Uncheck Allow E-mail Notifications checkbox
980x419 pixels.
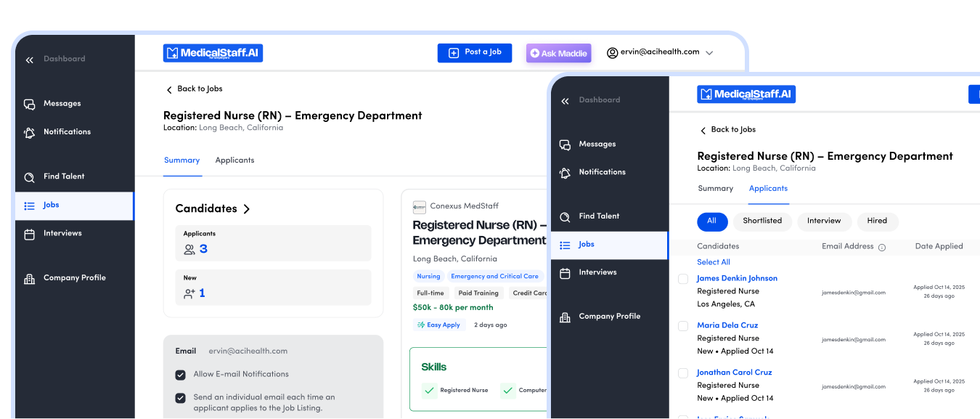click(x=180, y=375)
